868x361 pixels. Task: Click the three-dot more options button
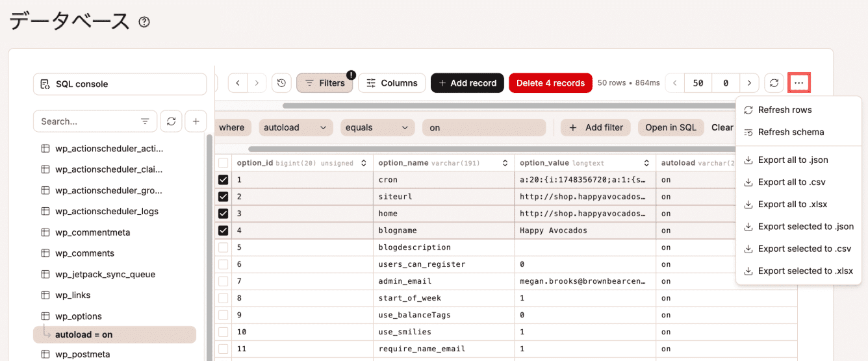tap(798, 83)
